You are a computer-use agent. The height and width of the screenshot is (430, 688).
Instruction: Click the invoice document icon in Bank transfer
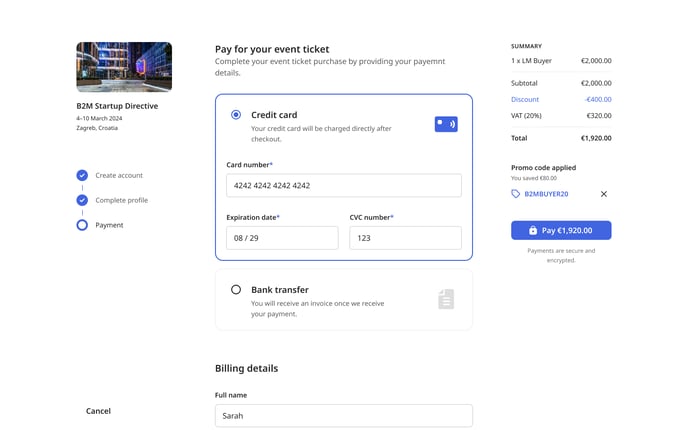coord(446,299)
